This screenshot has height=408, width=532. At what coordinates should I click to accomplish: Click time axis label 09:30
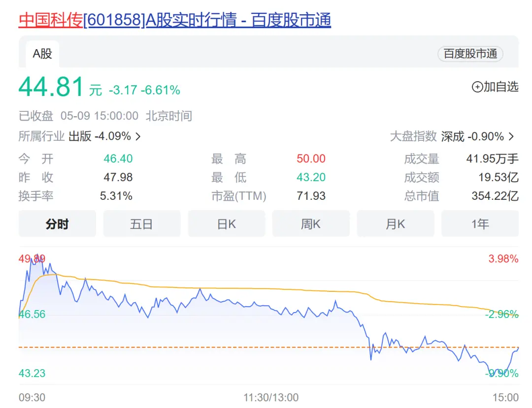coord(32,397)
